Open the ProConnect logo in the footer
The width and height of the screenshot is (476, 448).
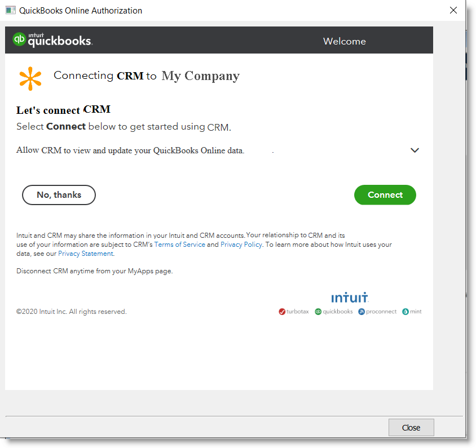click(x=377, y=312)
